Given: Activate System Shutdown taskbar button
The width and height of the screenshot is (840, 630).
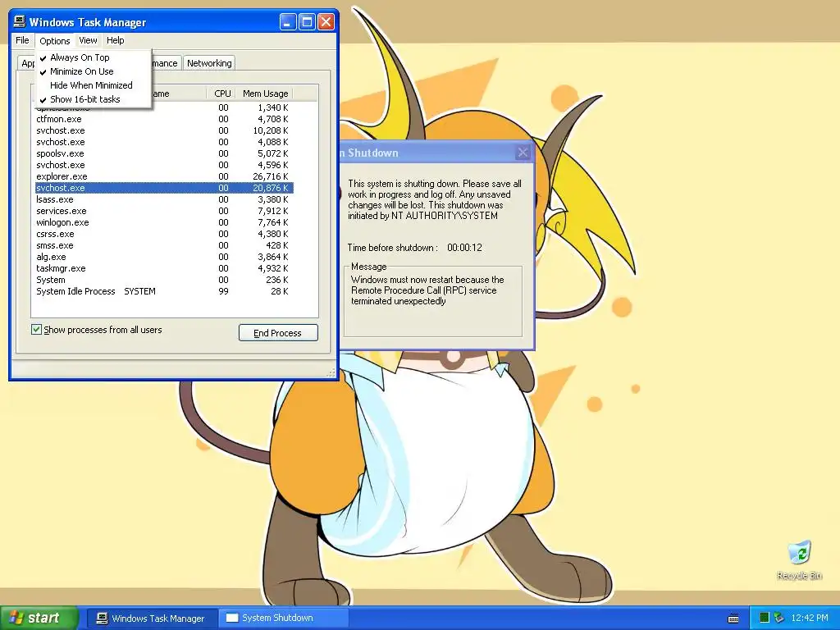Looking at the screenshot, I should tap(284, 619).
